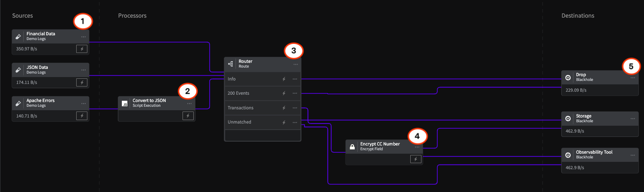Click the 462.9 B/s rate on Observability Tool
The width and height of the screenshot is (644, 192).
[x=575, y=167]
